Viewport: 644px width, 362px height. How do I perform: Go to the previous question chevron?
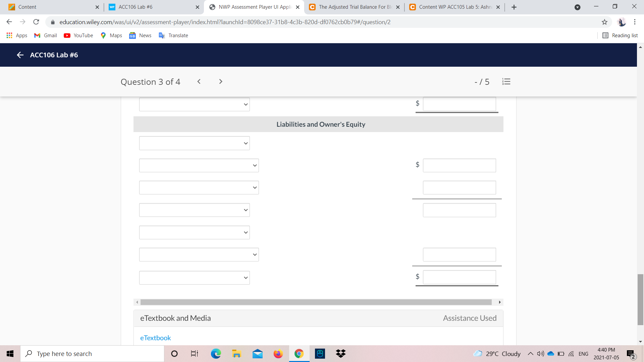[x=199, y=81]
